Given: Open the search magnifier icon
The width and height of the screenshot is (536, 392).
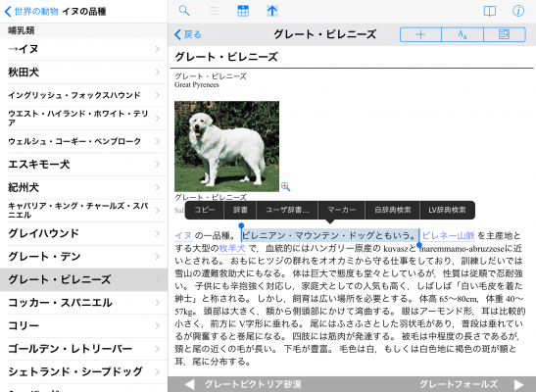Looking at the screenshot, I should coord(184,11).
